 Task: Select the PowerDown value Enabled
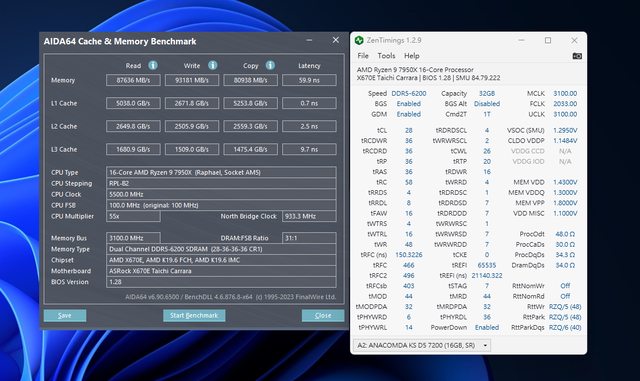point(487,328)
